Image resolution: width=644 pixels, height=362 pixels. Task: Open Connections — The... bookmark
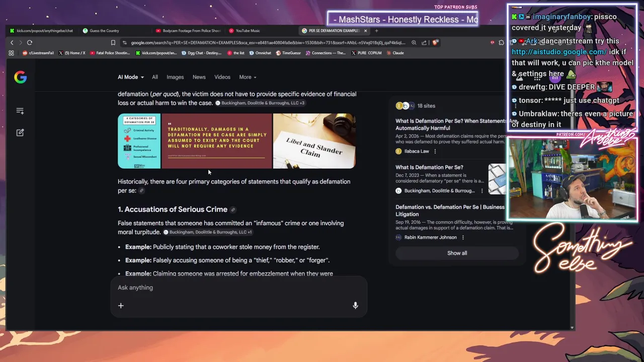[326, 53]
